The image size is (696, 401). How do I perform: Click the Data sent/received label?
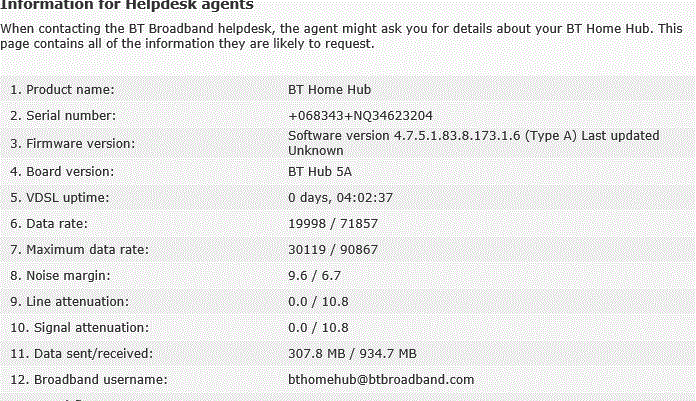pyautogui.click(x=81, y=353)
